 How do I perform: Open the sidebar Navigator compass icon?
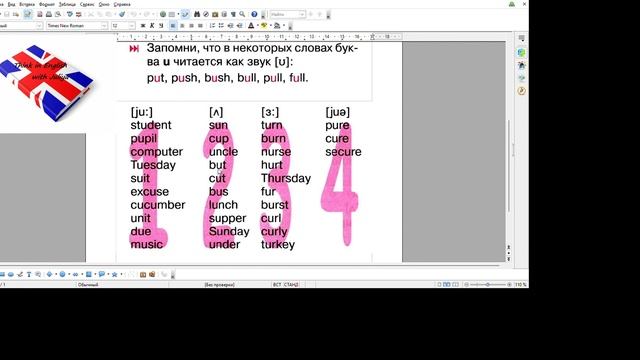pyautogui.click(x=521, y=91)
